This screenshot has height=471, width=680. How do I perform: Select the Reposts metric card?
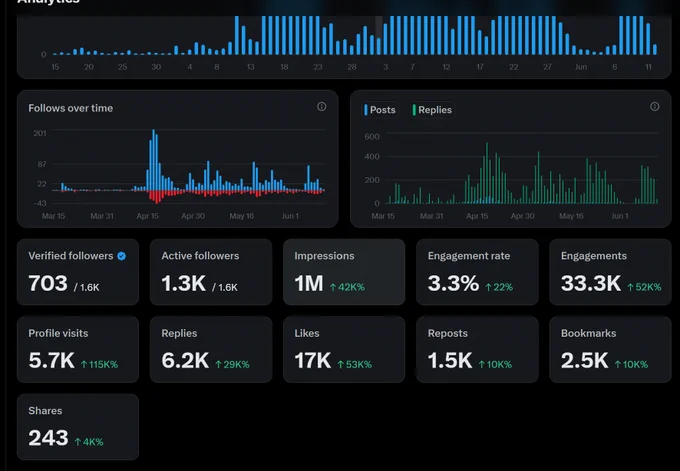tap(477, 350)
